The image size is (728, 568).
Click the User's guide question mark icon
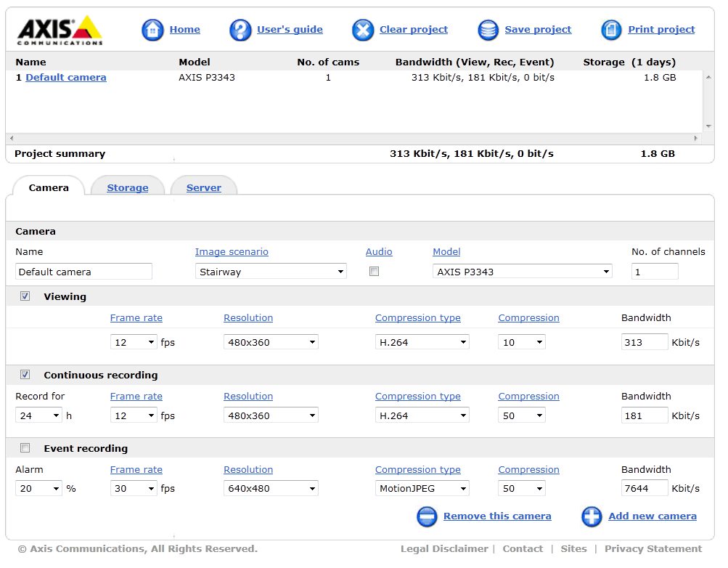pyautogui.click(x=240, y=31)
